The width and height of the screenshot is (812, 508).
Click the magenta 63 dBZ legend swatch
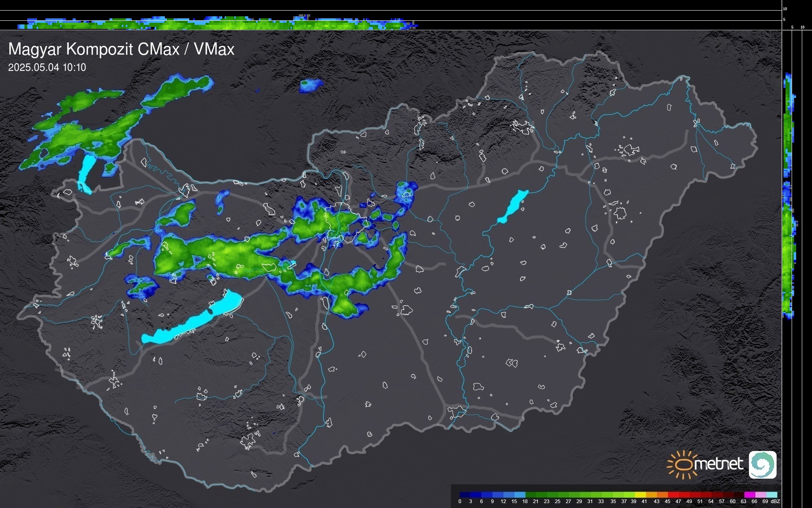(x=750, y=495)
